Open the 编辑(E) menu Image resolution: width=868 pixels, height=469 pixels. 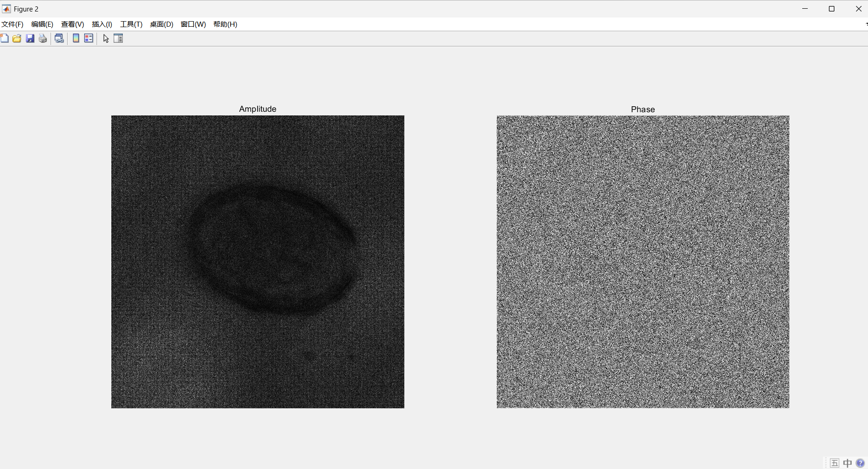42,24
